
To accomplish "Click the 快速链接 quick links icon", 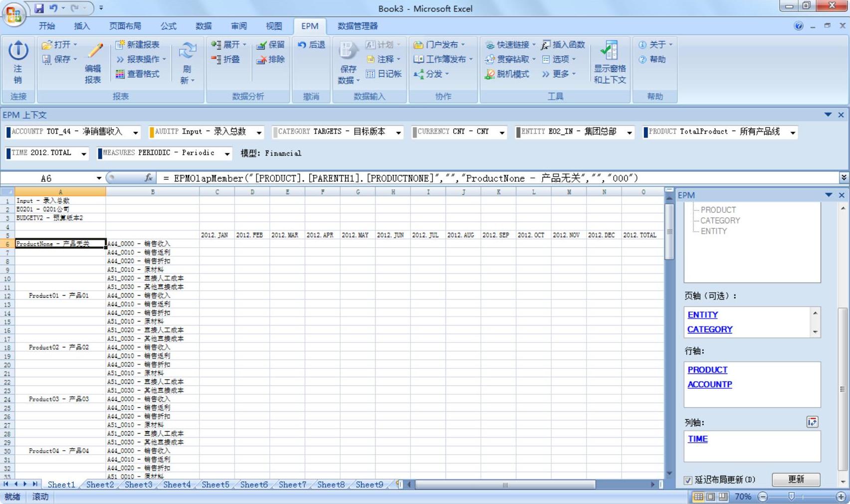I will pos(489,45).
